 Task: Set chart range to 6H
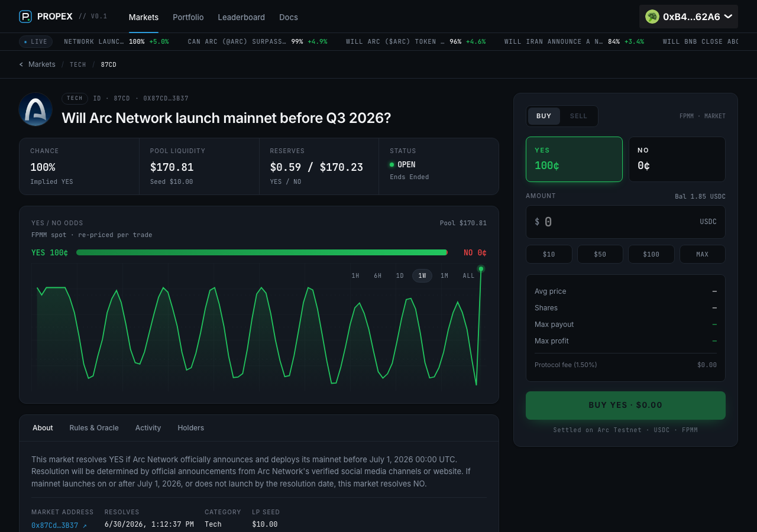(x=377, y=276)
